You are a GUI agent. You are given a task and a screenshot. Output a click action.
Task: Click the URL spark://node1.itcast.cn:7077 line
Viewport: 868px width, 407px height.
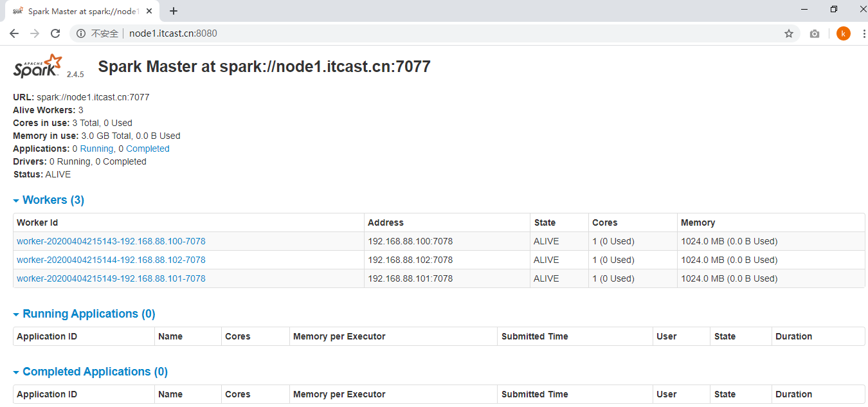(81, 97)
